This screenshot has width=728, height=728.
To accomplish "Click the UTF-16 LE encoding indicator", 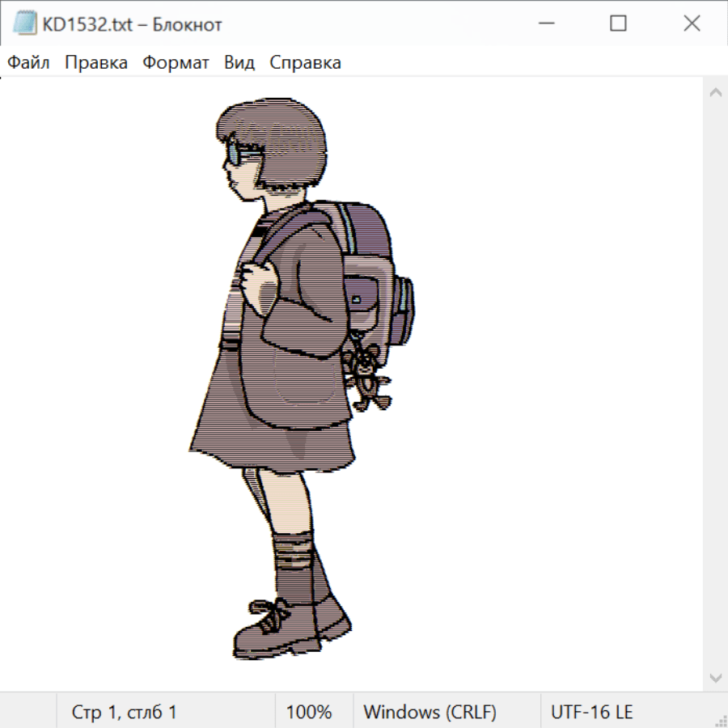I will point(591,712).
